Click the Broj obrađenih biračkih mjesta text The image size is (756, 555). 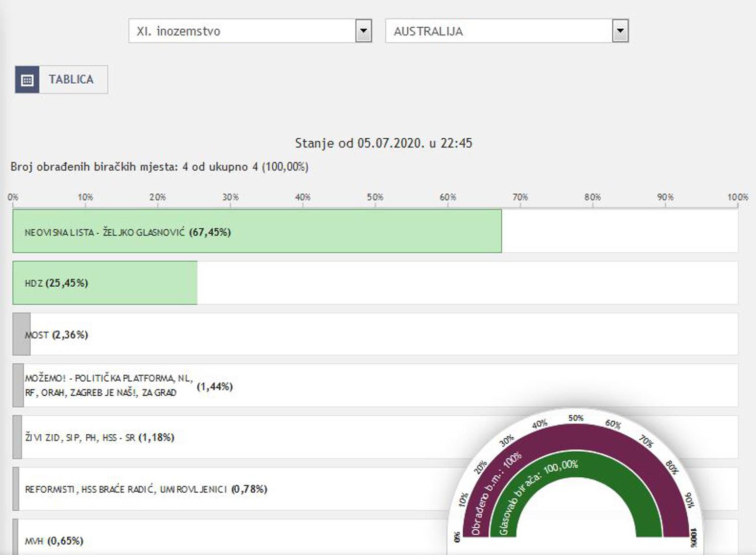click(159, 167)
